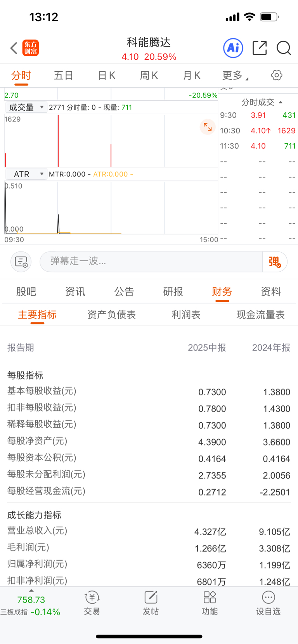298x644 pixels.
Task: Tap 每股未分配利润(元) row label
Action: (46, 474)
